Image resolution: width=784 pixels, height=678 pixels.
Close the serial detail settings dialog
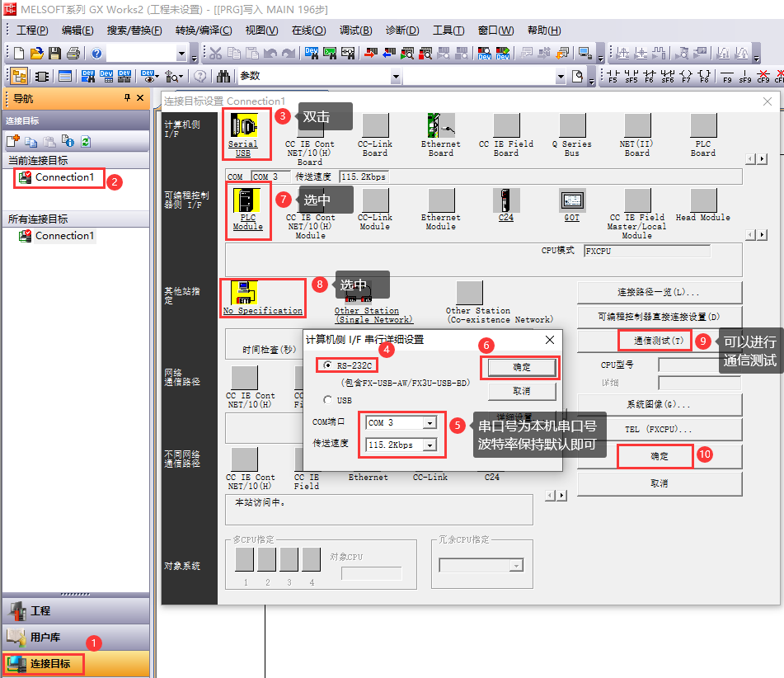pos(550,340)
